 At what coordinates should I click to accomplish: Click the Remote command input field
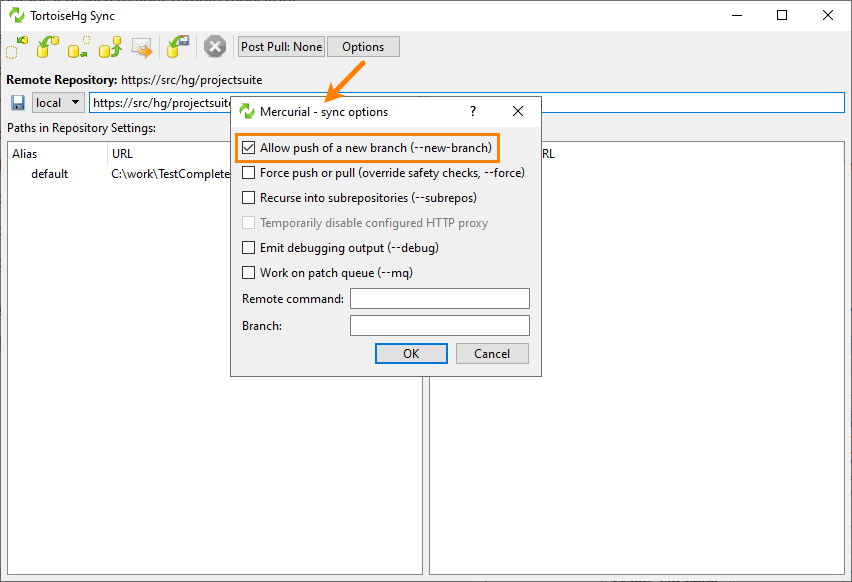(439, 298)
